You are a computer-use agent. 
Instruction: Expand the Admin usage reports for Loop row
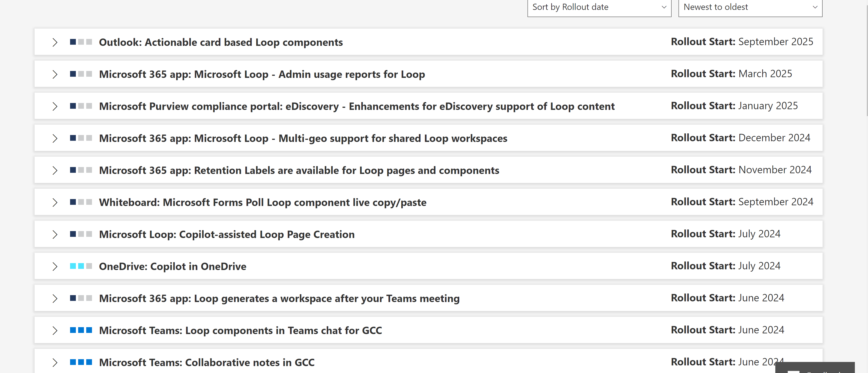(55, 74)
